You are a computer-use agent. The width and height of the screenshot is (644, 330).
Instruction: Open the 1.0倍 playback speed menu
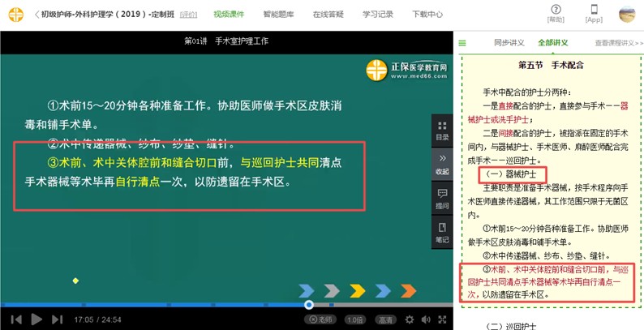[x=354, y=319]
